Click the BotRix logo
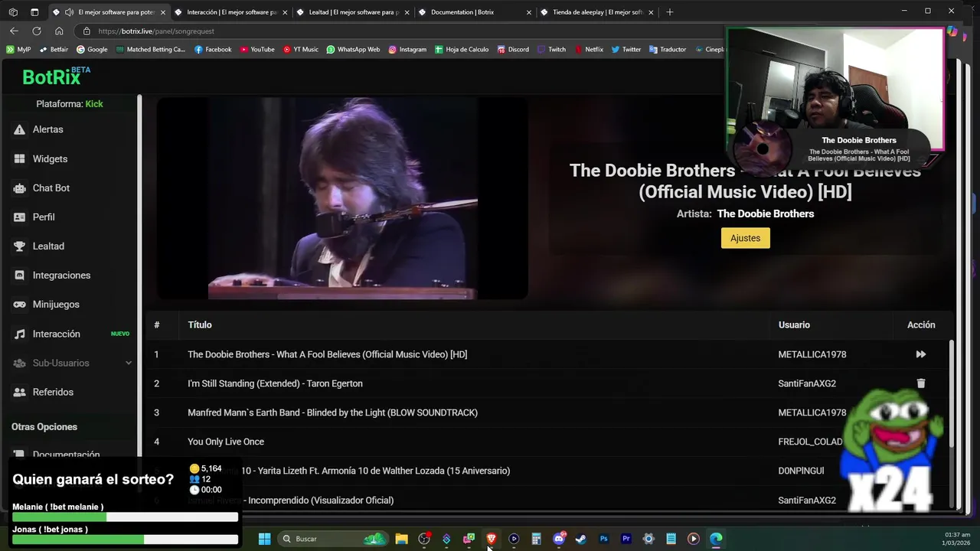Screen dimensions: 980x551 pyautogui.click(x=56, y=76)
